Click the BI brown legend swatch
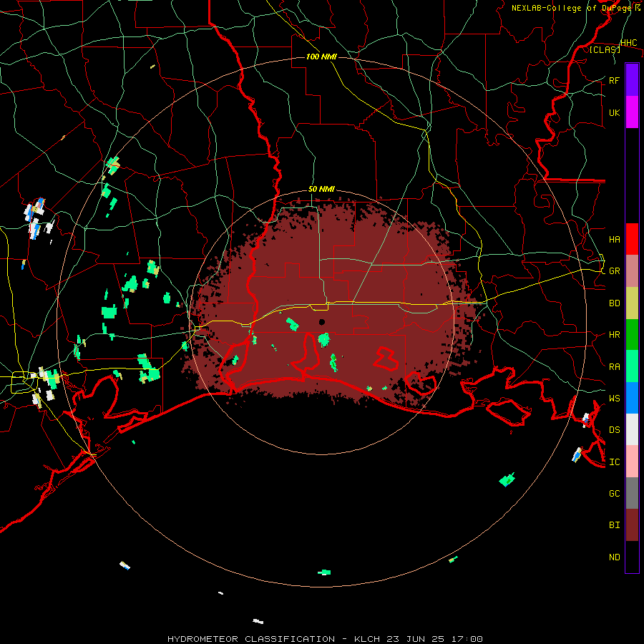644x644 pixels. 632,525
